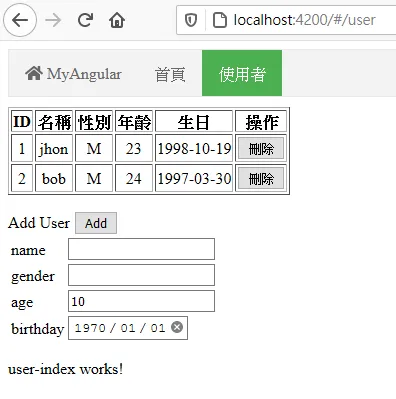Click the birthday cell 1998-10-19

coord(194,148)
